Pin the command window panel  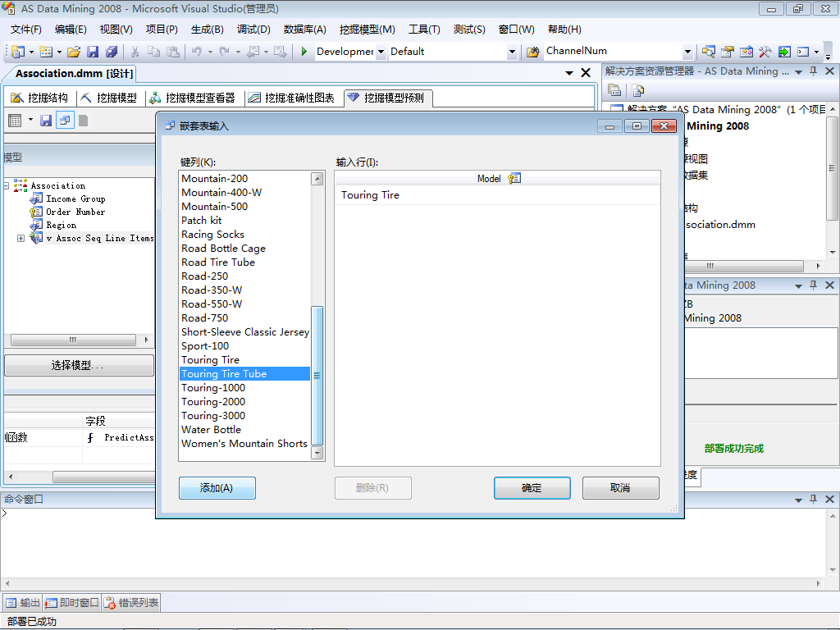pos(813,499)
